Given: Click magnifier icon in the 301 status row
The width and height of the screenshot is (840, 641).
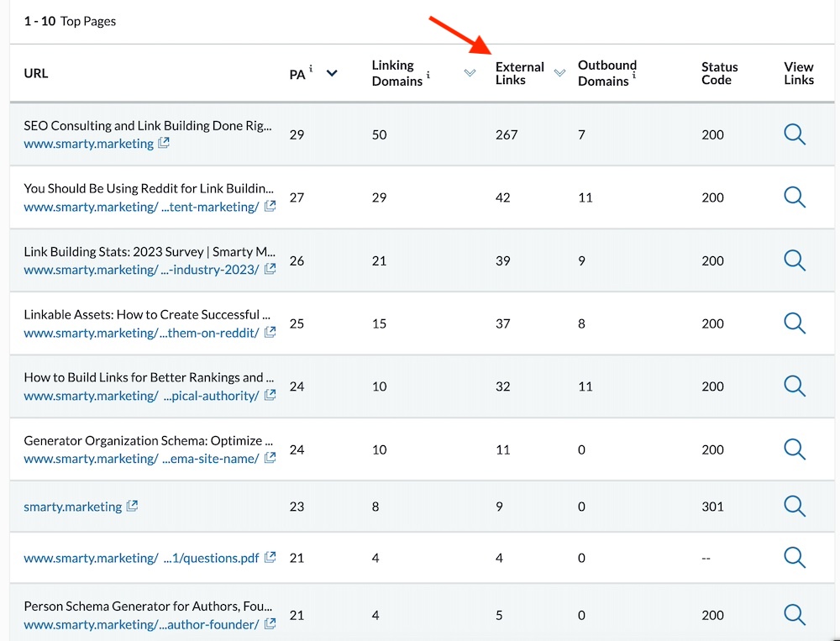Looking at the screenshot, I should (x=794, y=507).
